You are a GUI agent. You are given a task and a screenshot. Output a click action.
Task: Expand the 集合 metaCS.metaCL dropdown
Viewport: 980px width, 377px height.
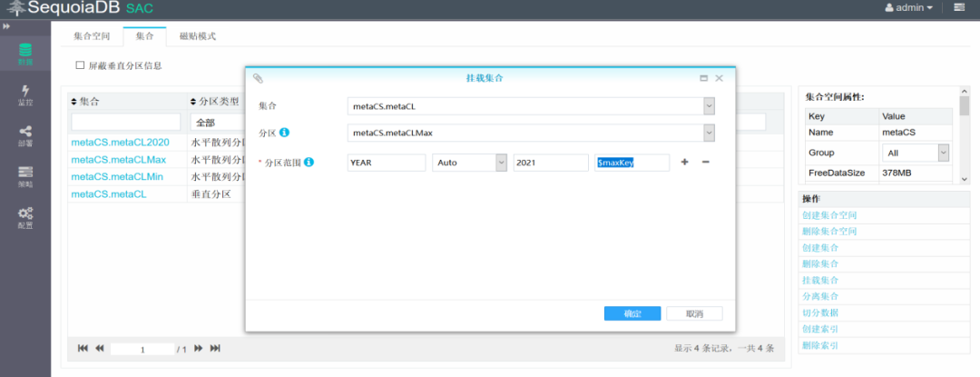[x=710, y=106]
